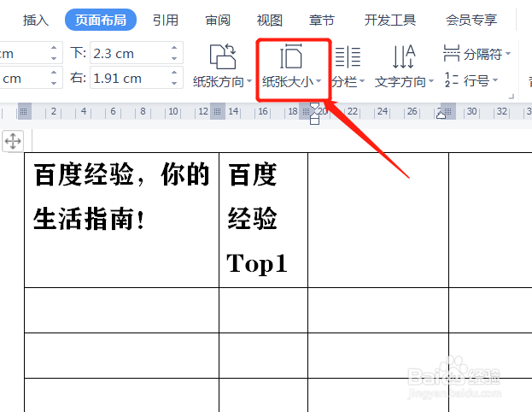
Task: Decrease the 右 right margin with down stepper
Action: tap(174, 83)
